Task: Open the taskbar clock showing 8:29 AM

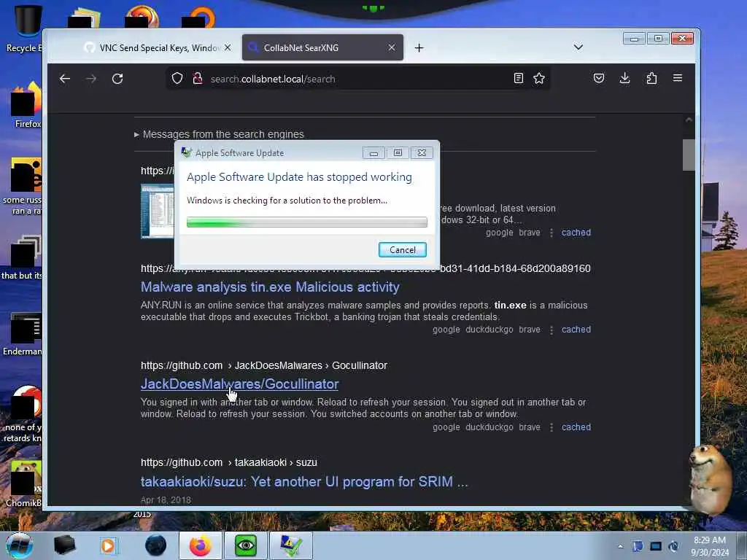Action: click(709, 546)
